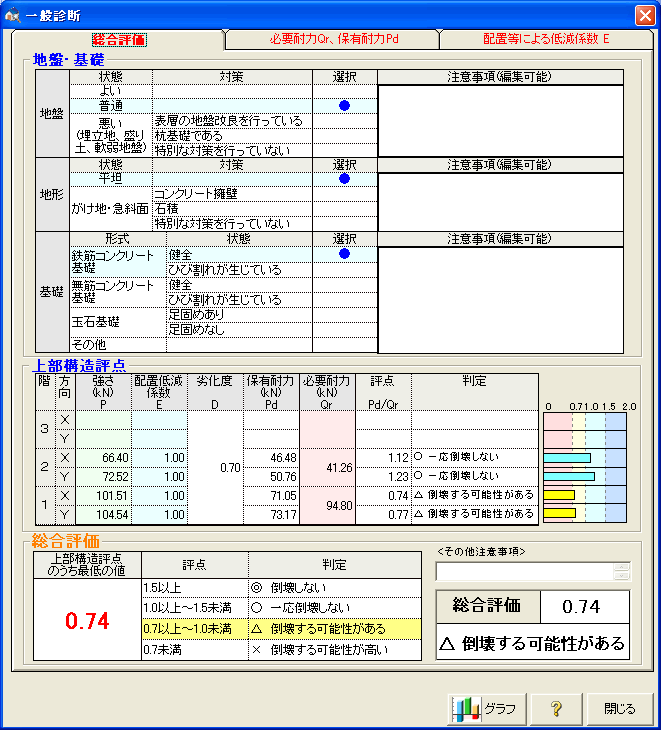Click the score value 1.23

click(398, 477)
